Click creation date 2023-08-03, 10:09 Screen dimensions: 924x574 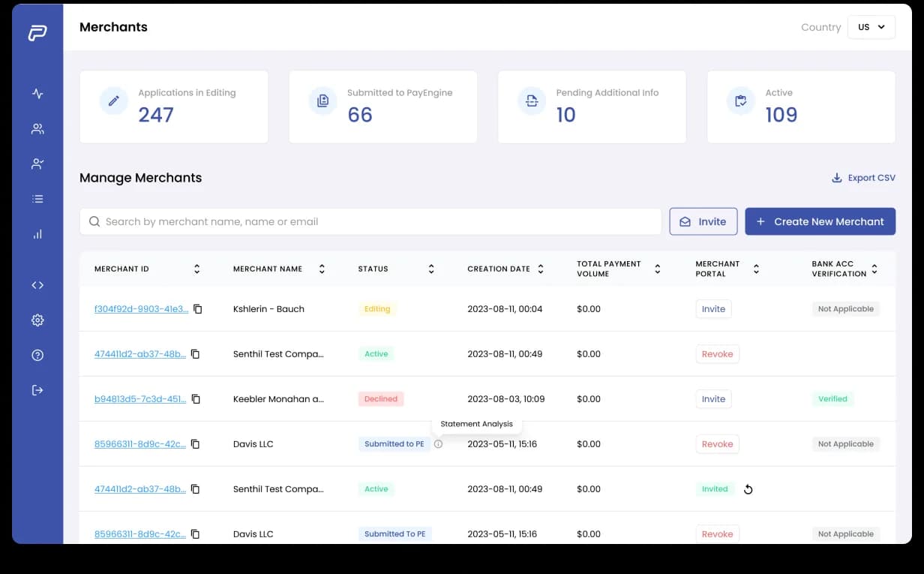click(x=505, y=399)
